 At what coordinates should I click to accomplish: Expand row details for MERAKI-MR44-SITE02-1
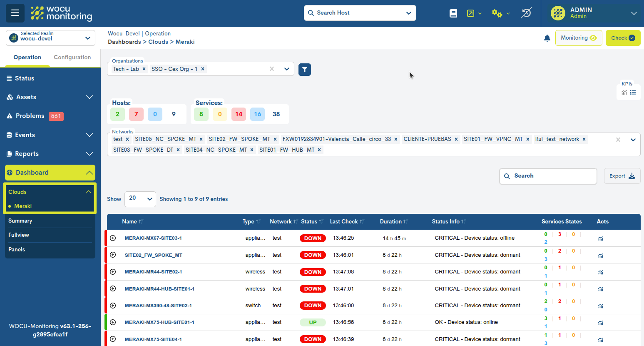click(113, 272)
